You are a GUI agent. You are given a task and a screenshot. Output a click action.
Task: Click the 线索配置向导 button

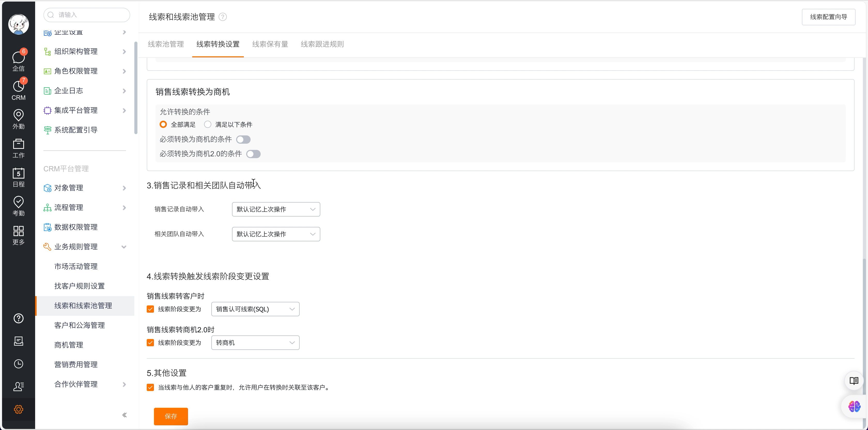tap(828, 17)
